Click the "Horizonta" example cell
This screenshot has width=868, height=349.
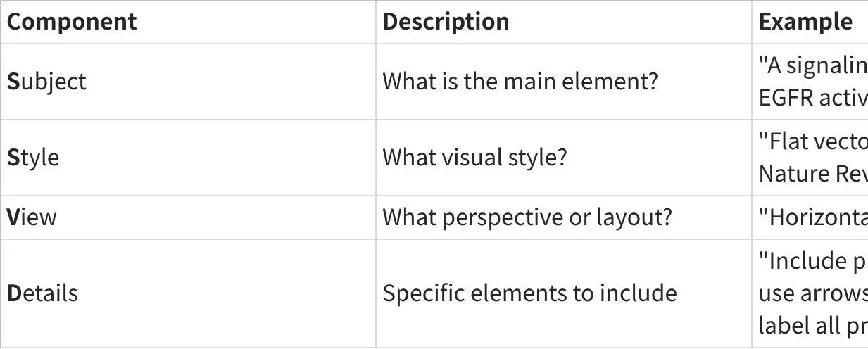pyautogui.click(x=812, y=217)
